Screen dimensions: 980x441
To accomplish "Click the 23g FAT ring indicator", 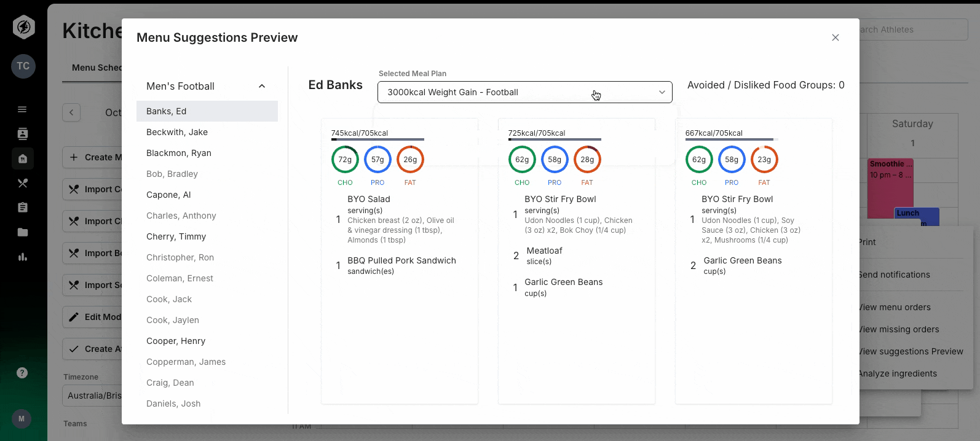I will [x=764, y=160].
